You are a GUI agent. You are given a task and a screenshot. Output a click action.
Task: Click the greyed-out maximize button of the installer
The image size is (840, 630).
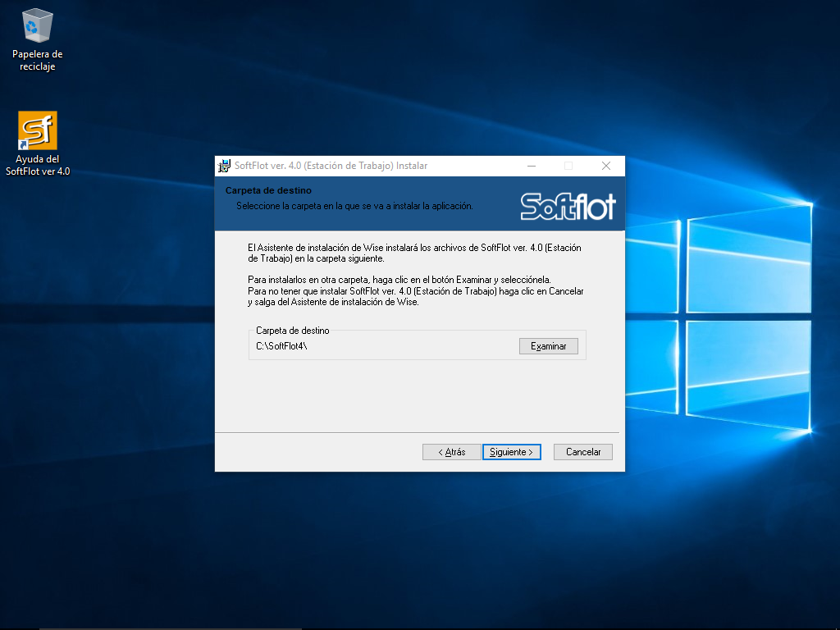(x=568, y=166)
